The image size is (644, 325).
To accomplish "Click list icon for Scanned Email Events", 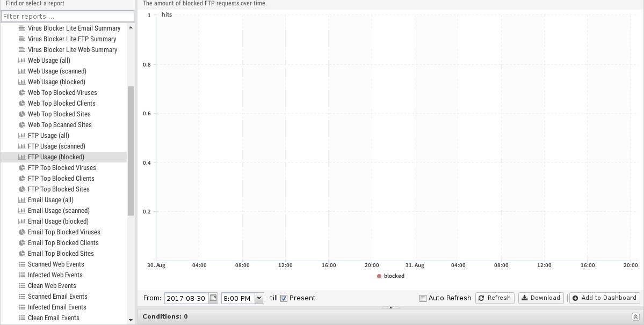I will coord(22,297).
